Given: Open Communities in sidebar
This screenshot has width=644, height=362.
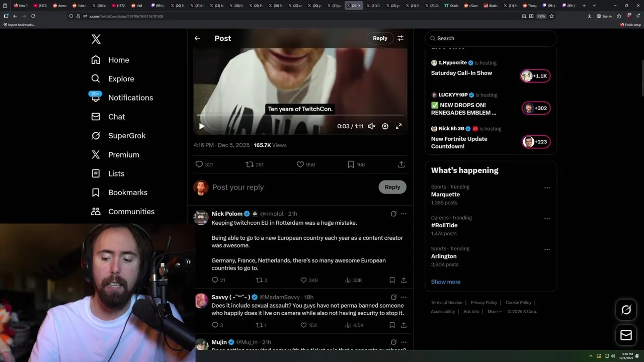Looking at the screenshot, I should [123, 212].
